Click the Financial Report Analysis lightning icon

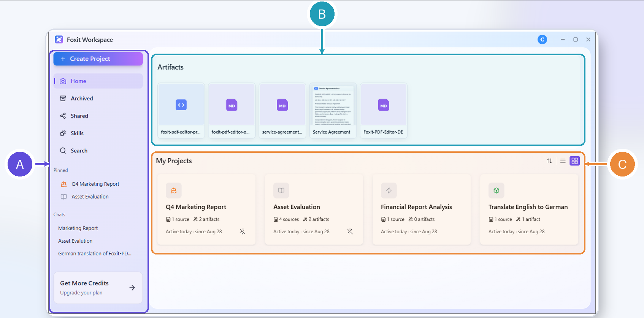(x=389, y=191)
